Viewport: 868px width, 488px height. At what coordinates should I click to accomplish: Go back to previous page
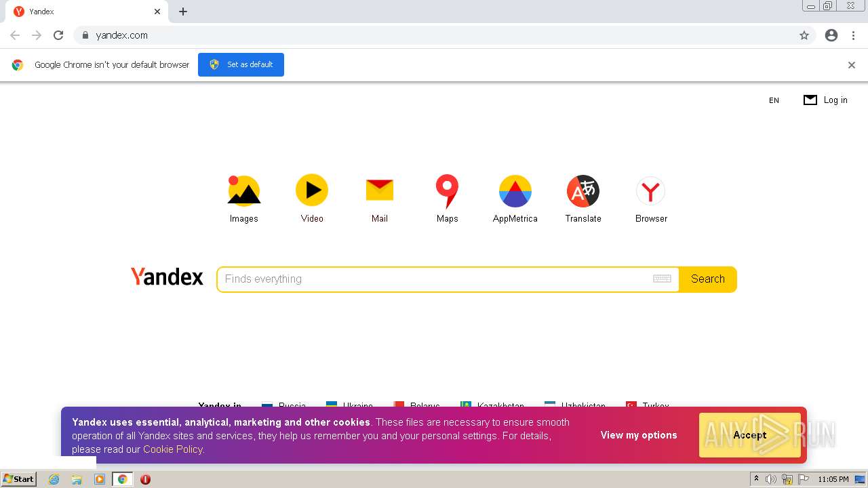[15, 35]
